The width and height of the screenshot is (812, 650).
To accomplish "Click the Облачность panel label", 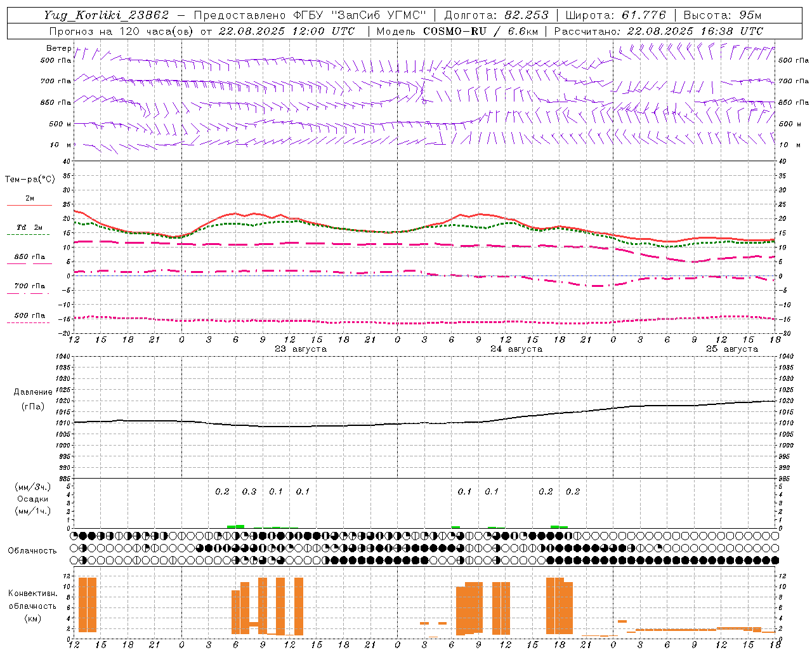I will [x=32, y=551].
